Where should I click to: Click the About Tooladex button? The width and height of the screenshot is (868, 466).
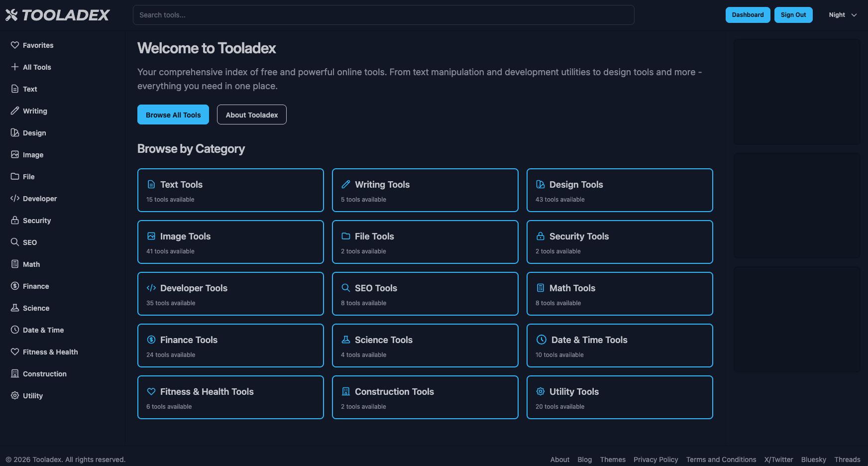click(x=251, y=115)
